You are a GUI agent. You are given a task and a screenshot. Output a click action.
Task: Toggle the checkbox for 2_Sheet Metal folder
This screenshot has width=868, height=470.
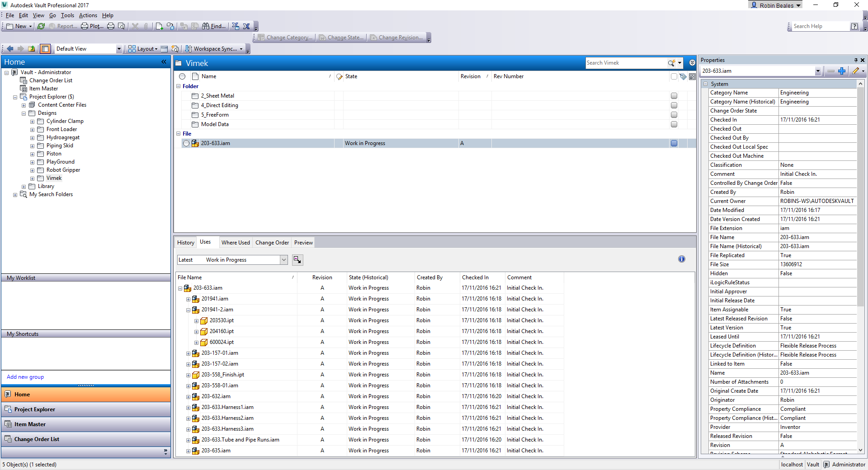click(674, 96)
